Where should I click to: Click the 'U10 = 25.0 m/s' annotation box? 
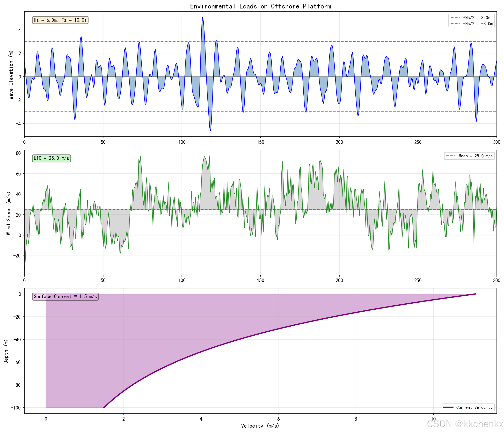click(x=51, y=158)
